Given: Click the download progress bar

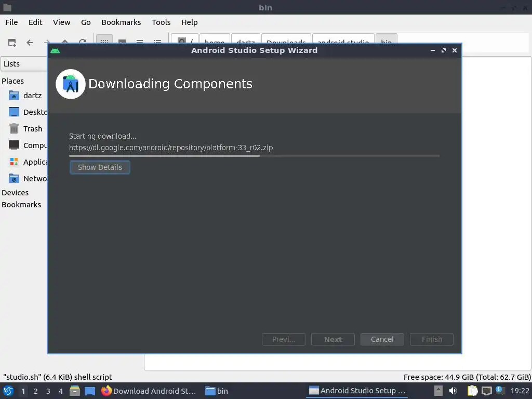Looking at the screenshot, I should point(254,156).
